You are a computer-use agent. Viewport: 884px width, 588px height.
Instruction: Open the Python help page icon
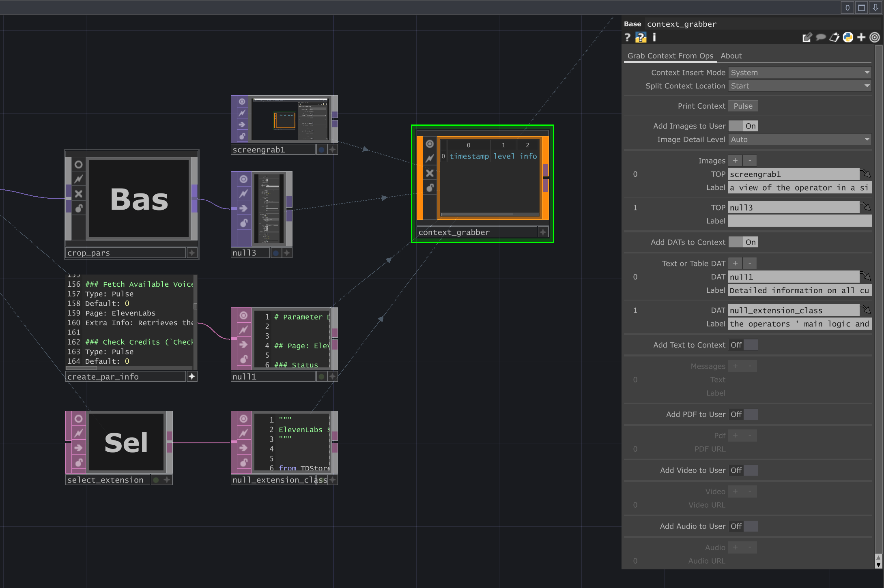(x=641, y=37)
